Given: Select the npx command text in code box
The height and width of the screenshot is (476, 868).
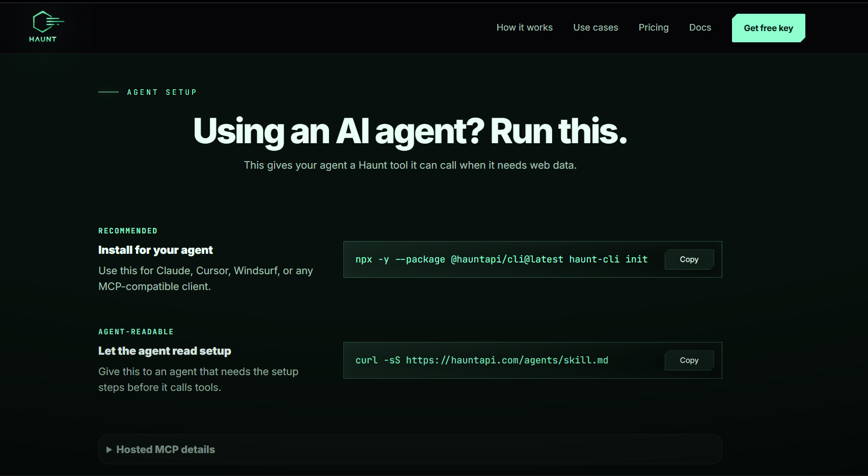Looking at the screenshot, I should pos(502,259).
